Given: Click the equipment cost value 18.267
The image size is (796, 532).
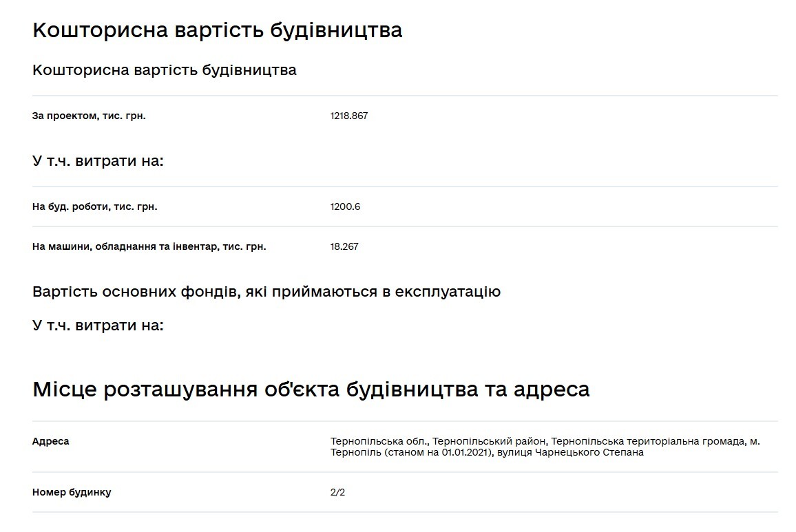Looking at the screenshot, I should 344,246.
